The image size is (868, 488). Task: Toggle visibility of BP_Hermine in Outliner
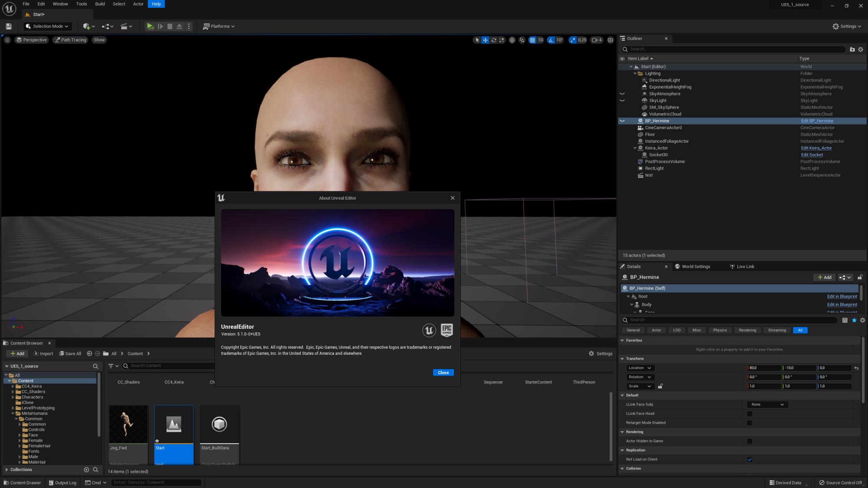click(x=622, y=121)
